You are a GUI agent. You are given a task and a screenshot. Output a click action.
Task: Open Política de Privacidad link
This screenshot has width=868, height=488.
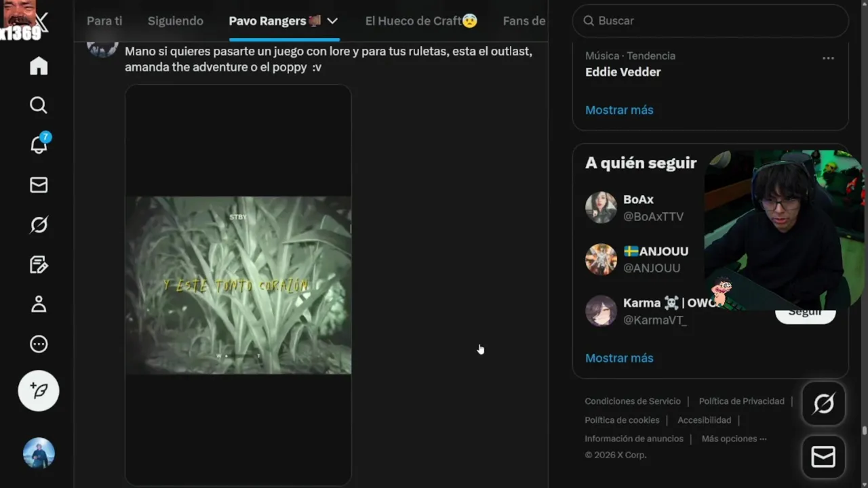coord(742,401)
